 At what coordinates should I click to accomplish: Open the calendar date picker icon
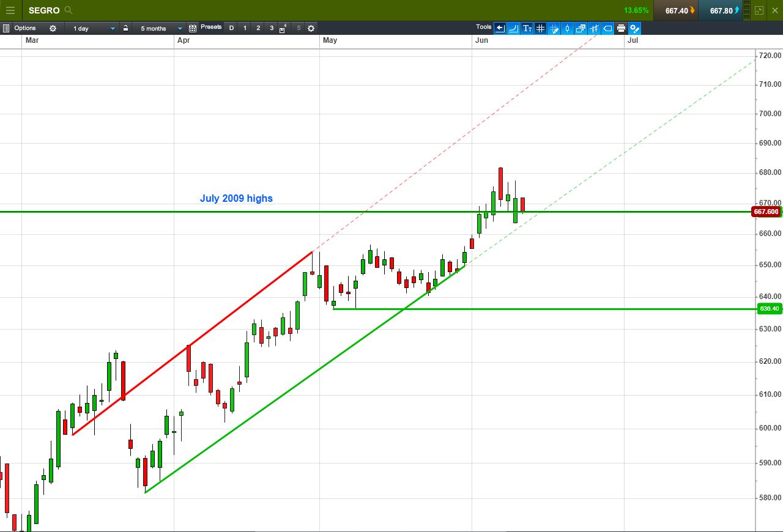tap(193, 28)
